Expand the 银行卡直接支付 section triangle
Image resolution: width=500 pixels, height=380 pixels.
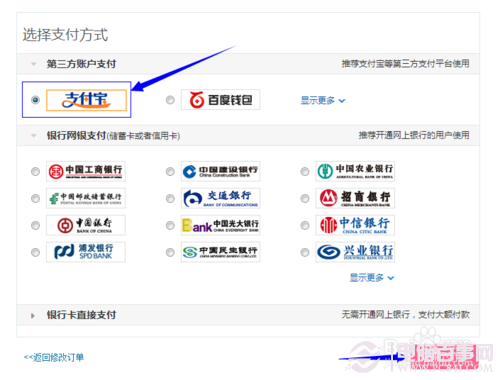tap(33, 315)
